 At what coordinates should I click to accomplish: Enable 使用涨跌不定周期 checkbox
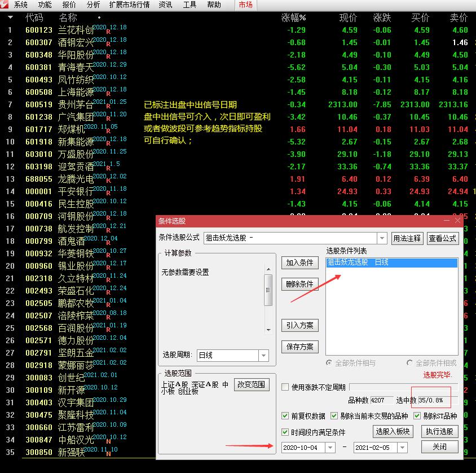285,387
